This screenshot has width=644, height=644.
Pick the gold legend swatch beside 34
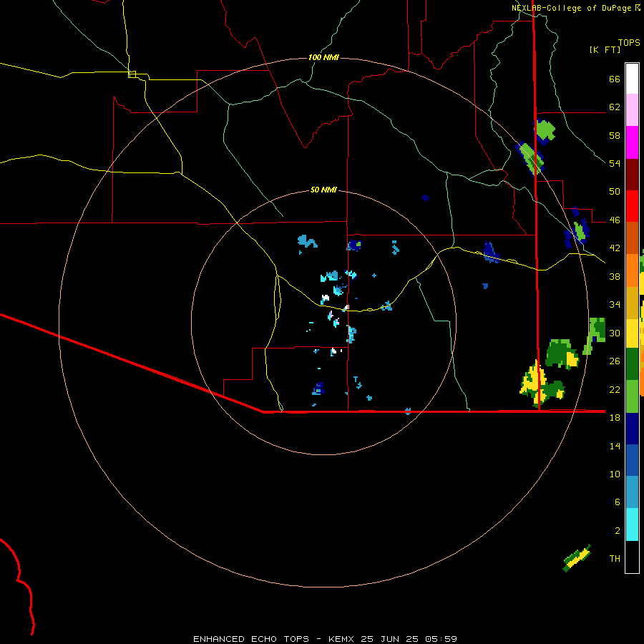632,303
